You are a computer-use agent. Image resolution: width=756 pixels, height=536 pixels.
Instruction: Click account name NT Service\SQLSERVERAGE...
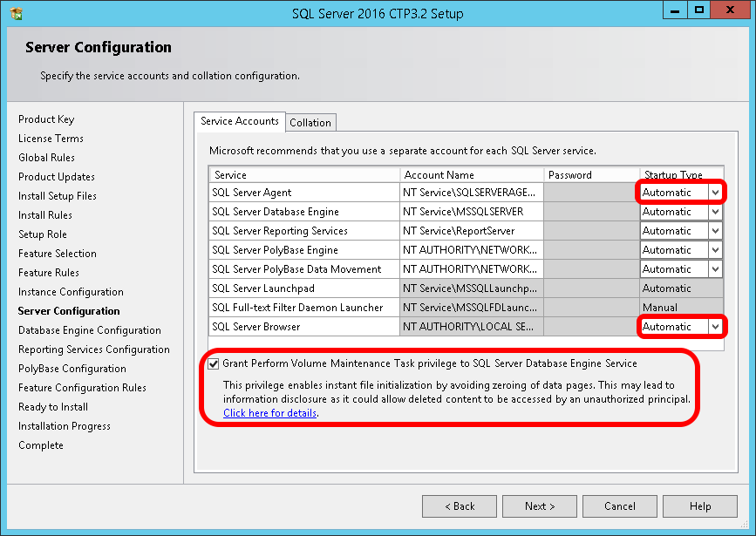tap(472, 193)
